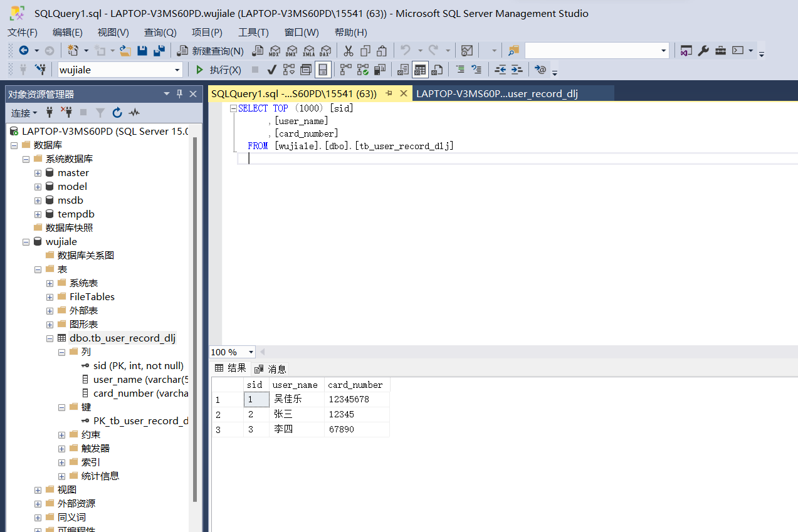Select 数据库关系图 tree item
Viewport: 798px width, 532px height.
[86, 256]
